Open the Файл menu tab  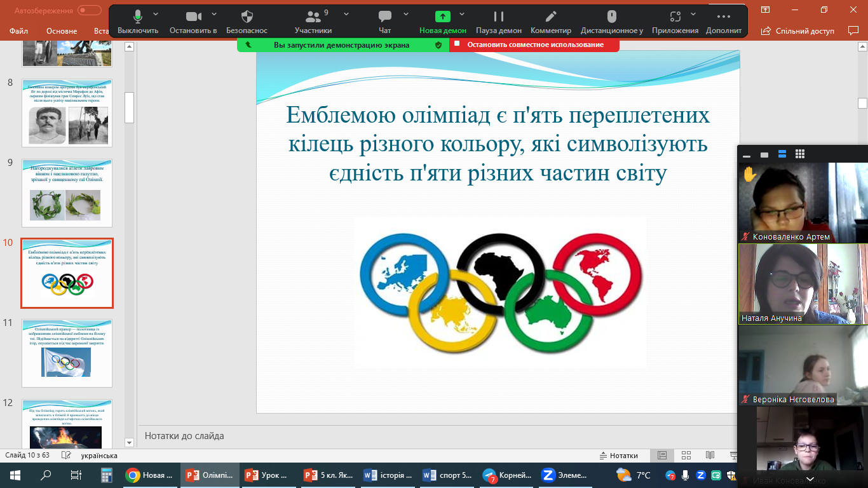point(19,30)
